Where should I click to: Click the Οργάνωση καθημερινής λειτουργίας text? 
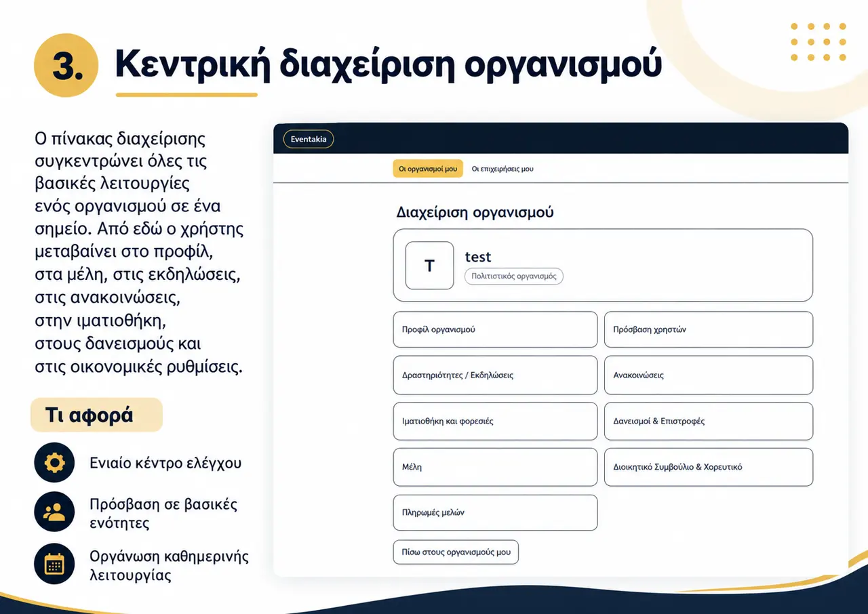(170, 566)
